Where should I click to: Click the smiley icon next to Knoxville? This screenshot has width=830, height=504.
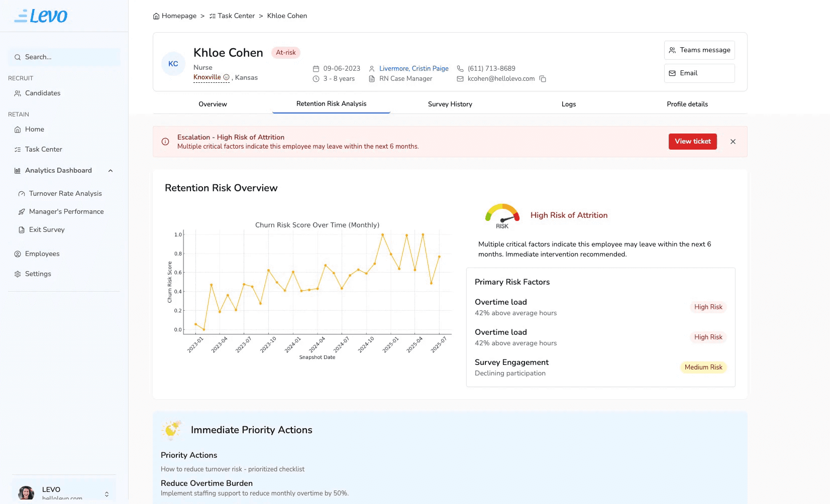[226, 77]
